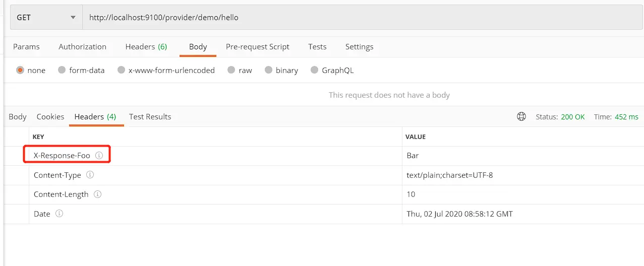Choose the form-data body option

tap(62, 70)
